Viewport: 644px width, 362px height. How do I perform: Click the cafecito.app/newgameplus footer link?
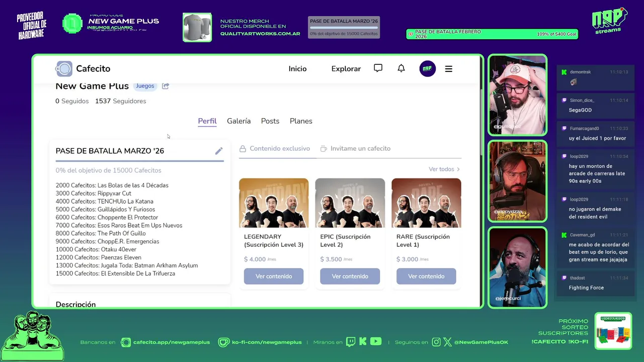[x=172, y=342]
